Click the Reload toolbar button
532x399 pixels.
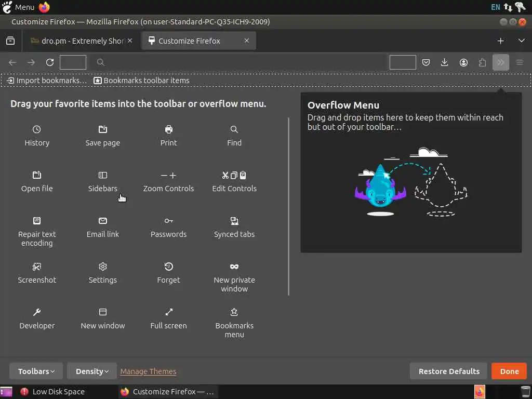tap(50, 62)
